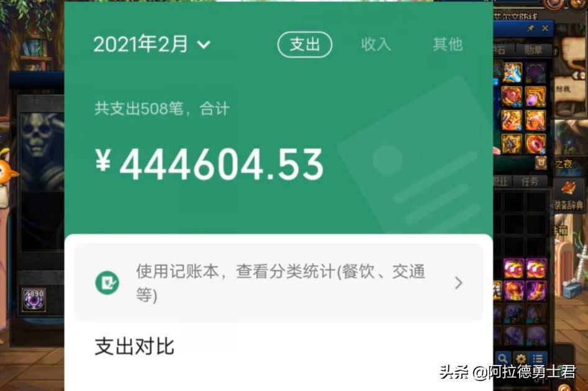Open the 2021年2月 month dropdown
The image size is (588, 391).
152,44
